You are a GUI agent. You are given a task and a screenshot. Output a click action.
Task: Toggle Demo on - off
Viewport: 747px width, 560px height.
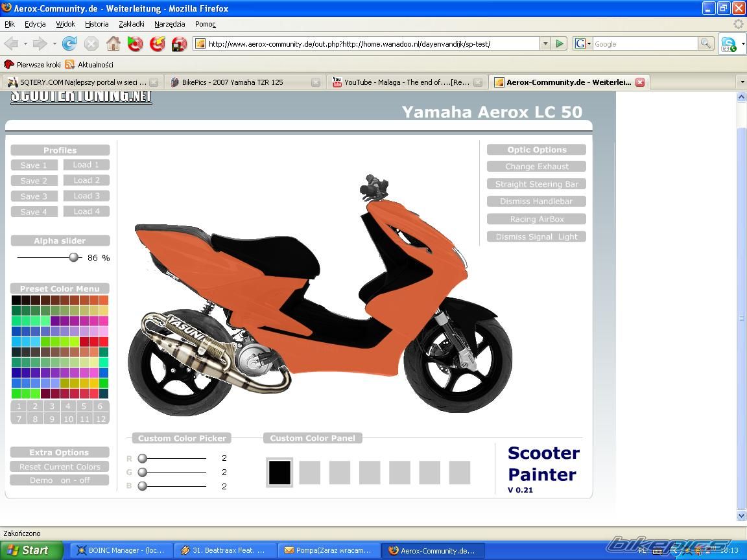coord(60,480)
